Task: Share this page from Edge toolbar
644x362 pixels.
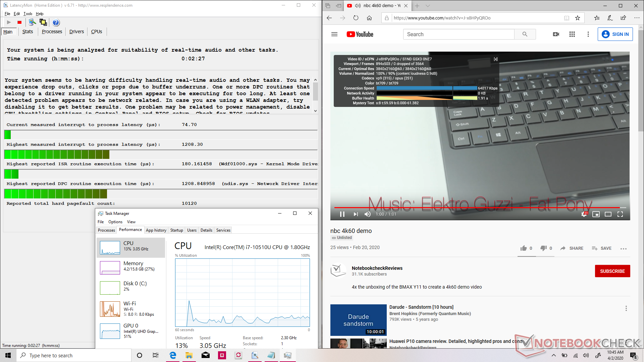Action: coord(623,18)
